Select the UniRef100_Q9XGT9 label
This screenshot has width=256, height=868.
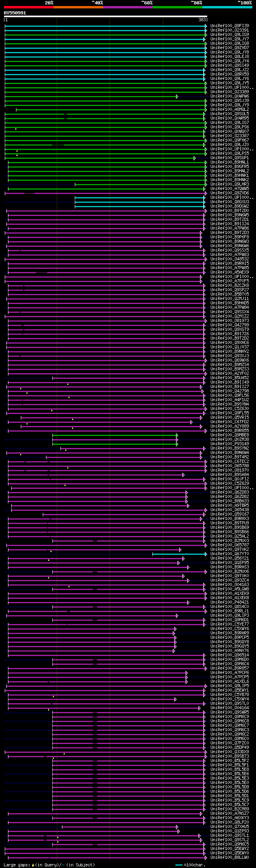[x=230, y=330]
